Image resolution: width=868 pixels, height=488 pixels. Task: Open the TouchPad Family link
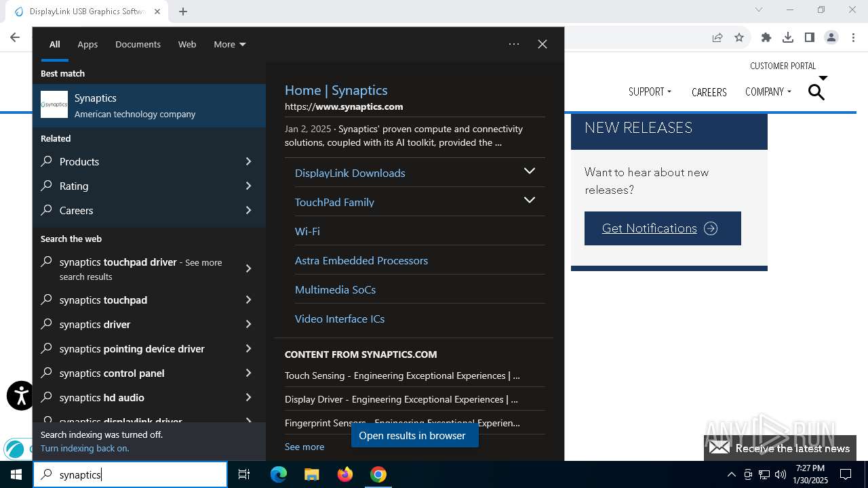point(334,202)
